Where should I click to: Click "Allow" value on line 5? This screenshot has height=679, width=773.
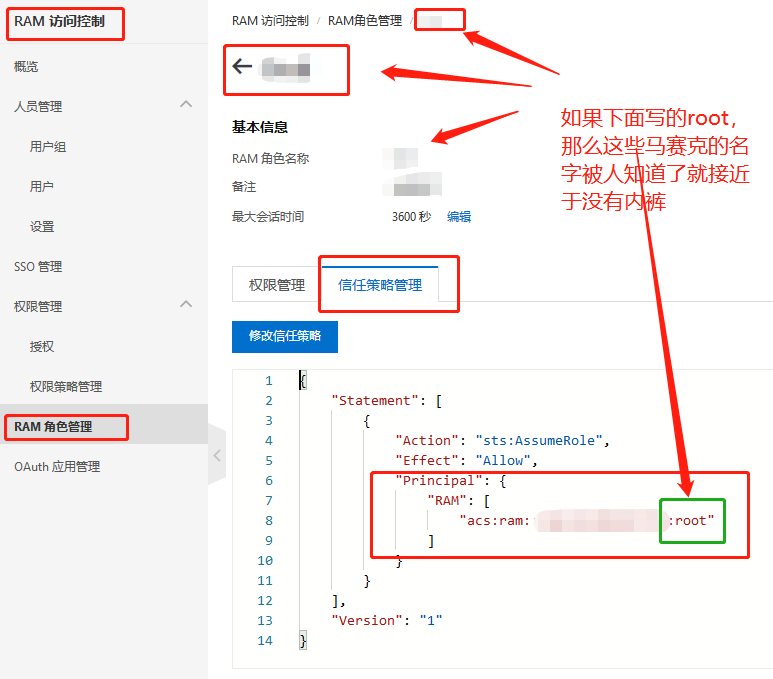(503, 461)
